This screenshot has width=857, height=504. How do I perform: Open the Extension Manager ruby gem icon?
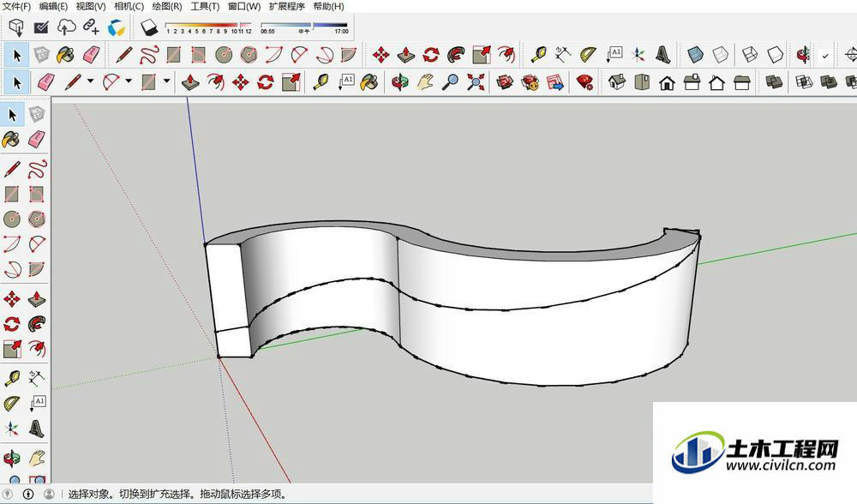(584, 82)
